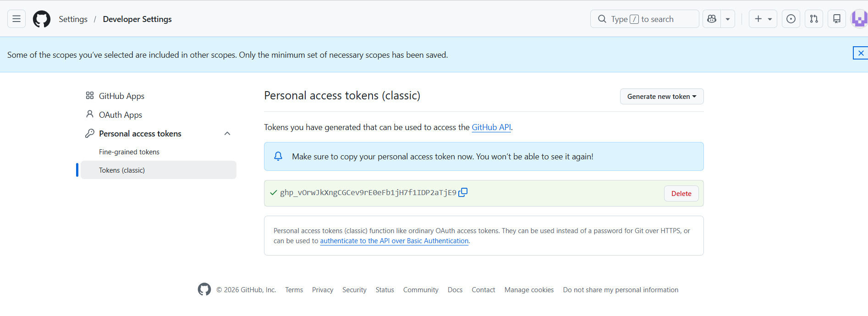Select Personal access tokens sidebar item
Screen dimensions: 868x316
pyautogui.click(x=140, y=133)
